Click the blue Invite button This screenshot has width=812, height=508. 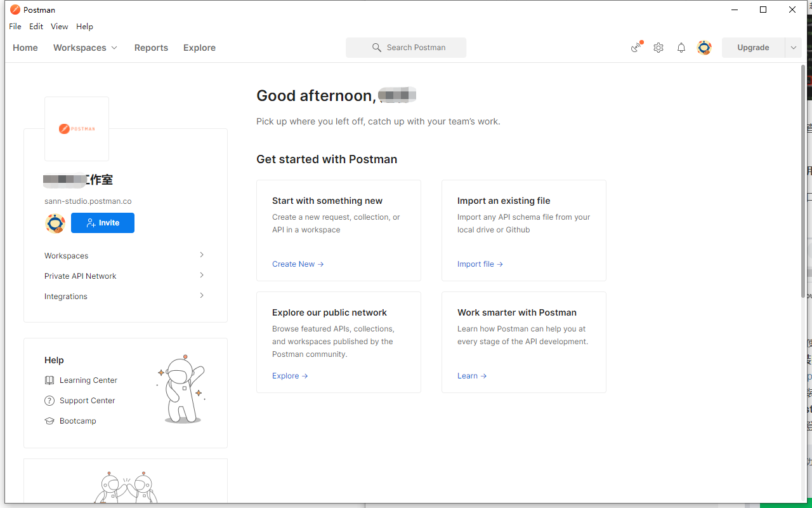(x=103, y=223)
